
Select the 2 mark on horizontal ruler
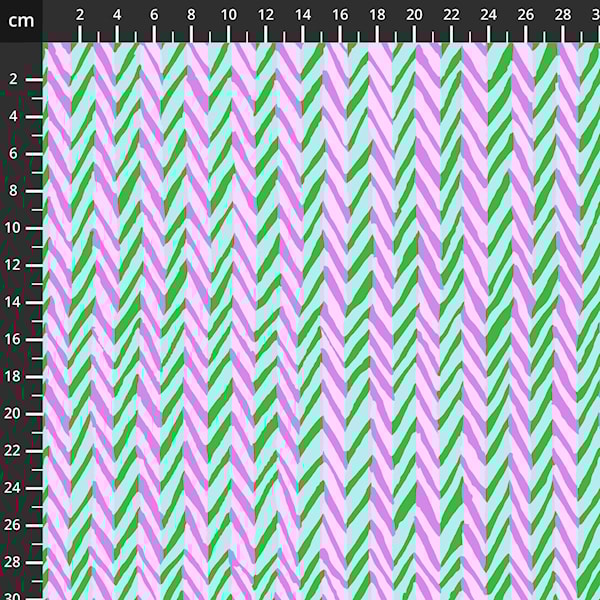(80, 15)
